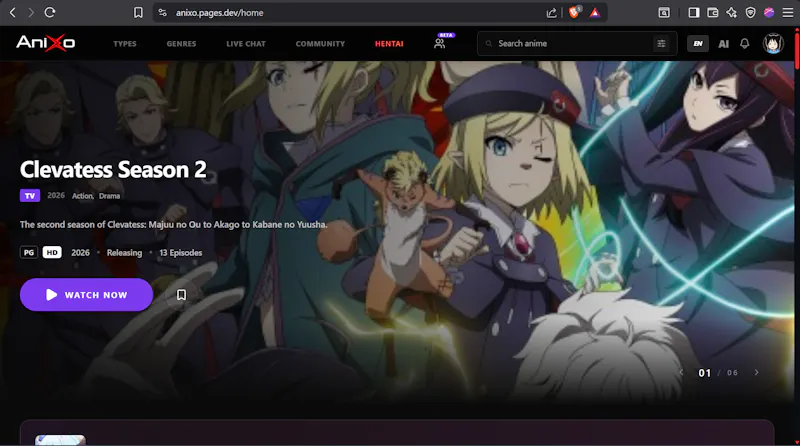Open the GENRES menu
800x446 pixels.
181,44
